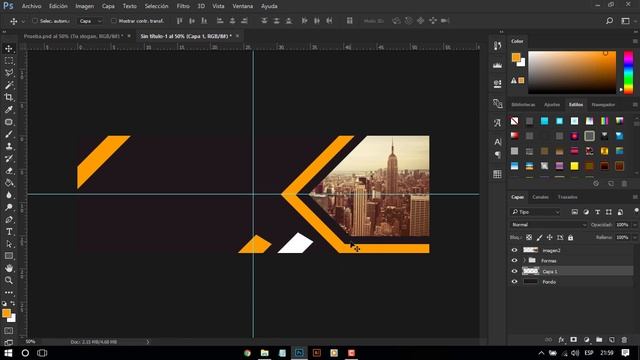Open tool preset picker arrow
This screenshot has height=360, width=640.
[x=23, y=21]
